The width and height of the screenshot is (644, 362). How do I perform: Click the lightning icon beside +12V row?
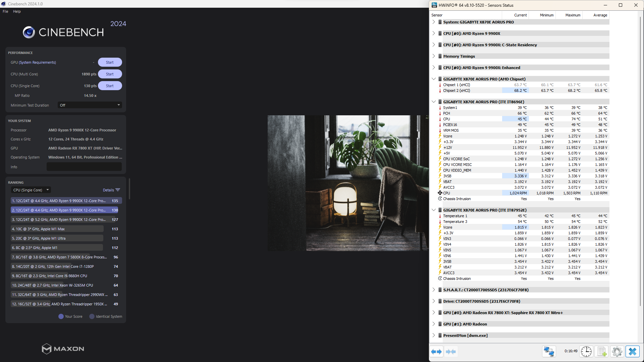(440, 147)
